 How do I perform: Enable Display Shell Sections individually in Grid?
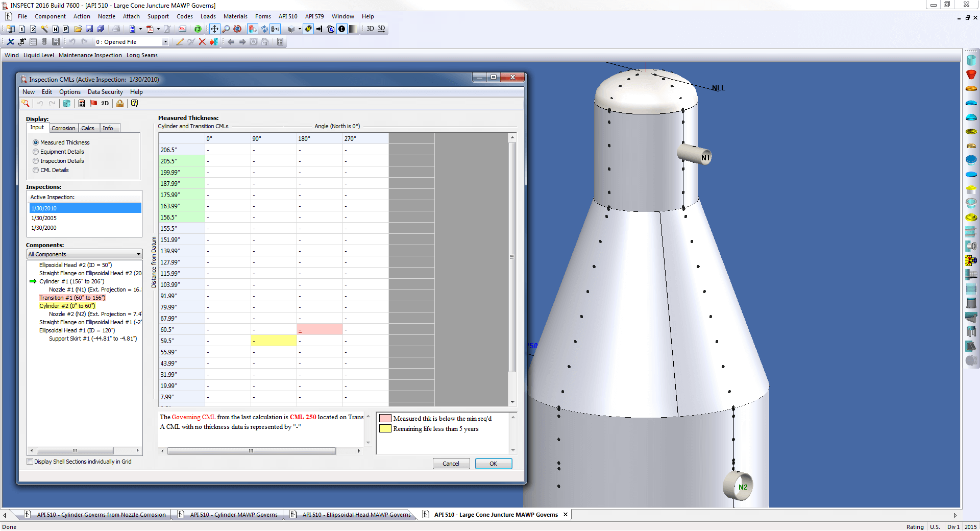pyautogui.click(x=30, y=462)
